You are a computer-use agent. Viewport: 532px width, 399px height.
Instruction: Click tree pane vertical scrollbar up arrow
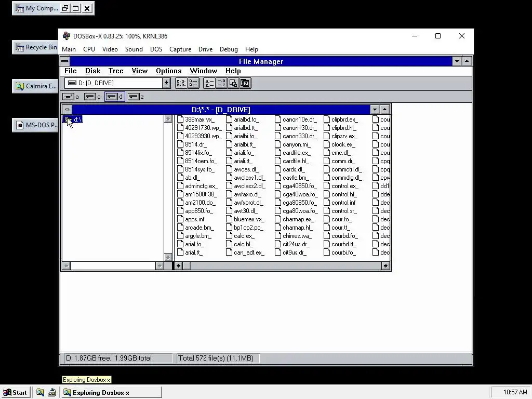point(168,119)
